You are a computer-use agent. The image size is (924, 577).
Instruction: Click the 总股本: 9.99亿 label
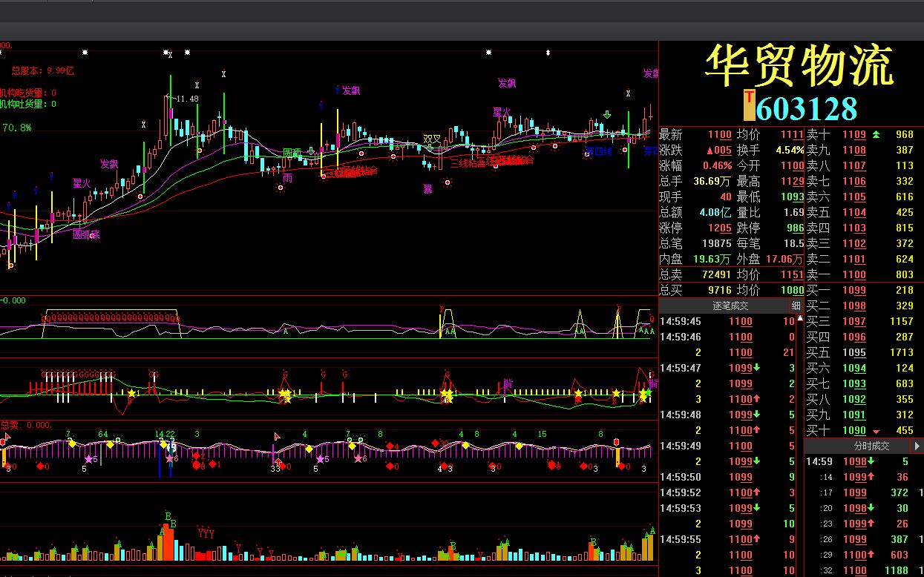coord(42,70)
